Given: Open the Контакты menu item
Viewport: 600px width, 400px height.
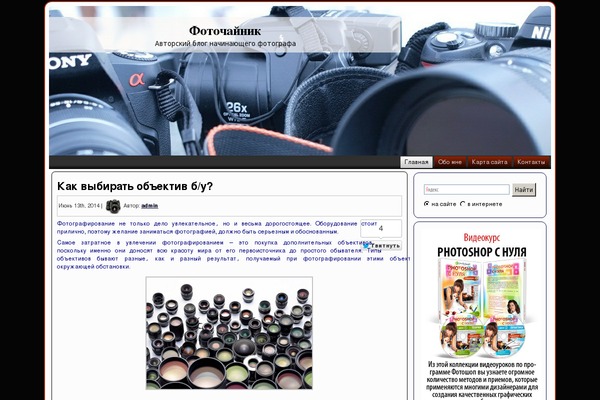Looking at the screenshot, I should 531,162.
